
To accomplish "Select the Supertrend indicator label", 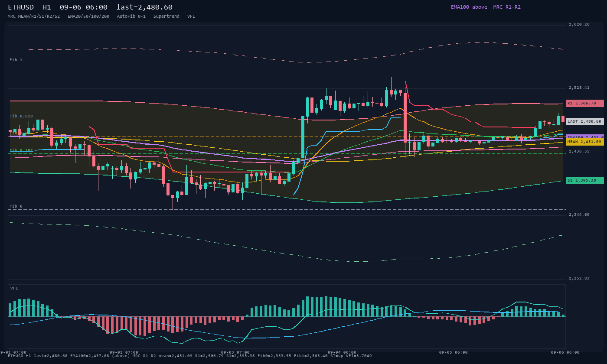I will 166,16.
